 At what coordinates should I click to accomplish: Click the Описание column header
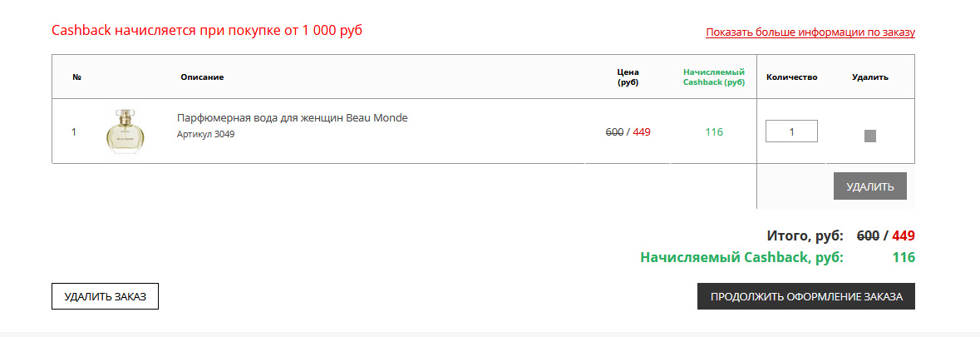202,77
